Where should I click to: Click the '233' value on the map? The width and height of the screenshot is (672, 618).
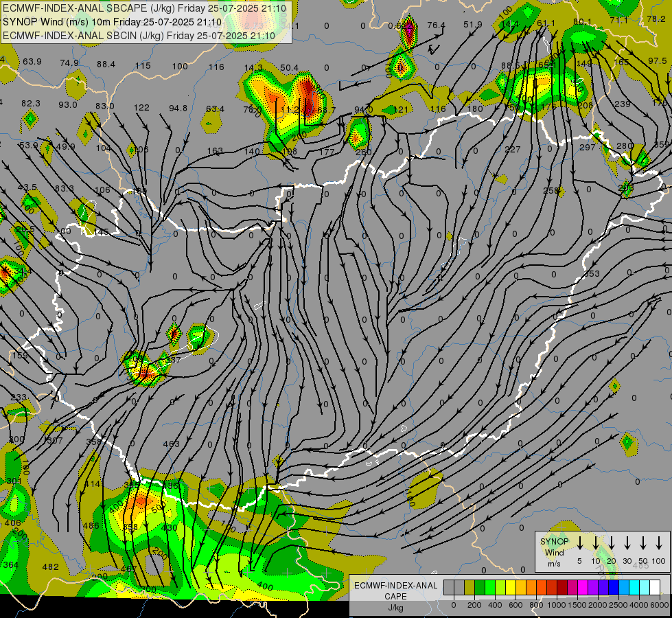19,398
